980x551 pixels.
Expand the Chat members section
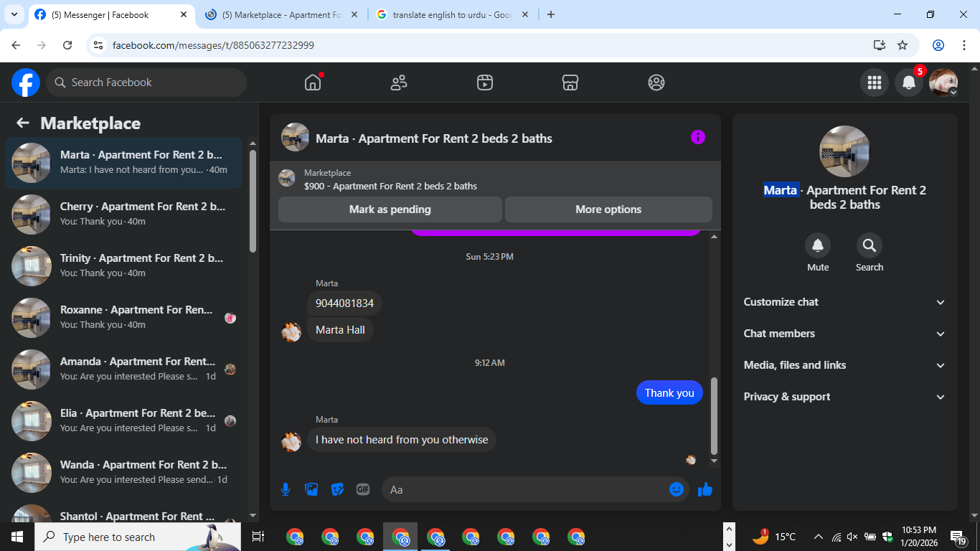[x=845, y=334]
